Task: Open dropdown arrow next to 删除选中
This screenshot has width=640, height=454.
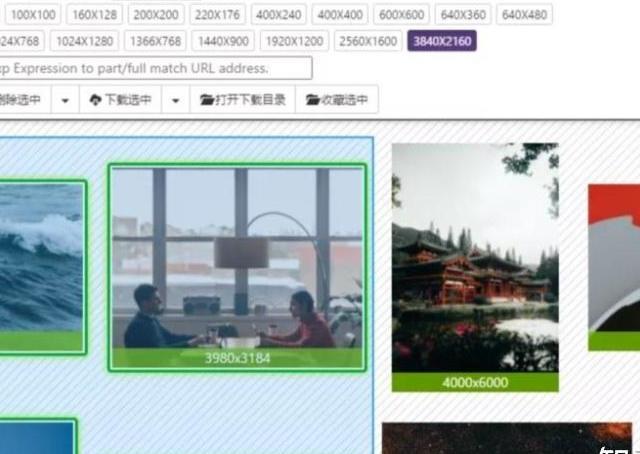Action: pyautogui.click(x=65, y=100)
